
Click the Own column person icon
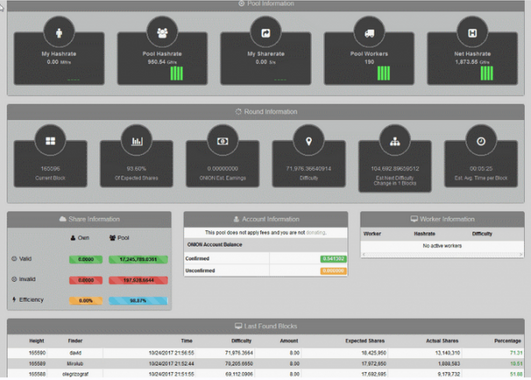point(73,238)
